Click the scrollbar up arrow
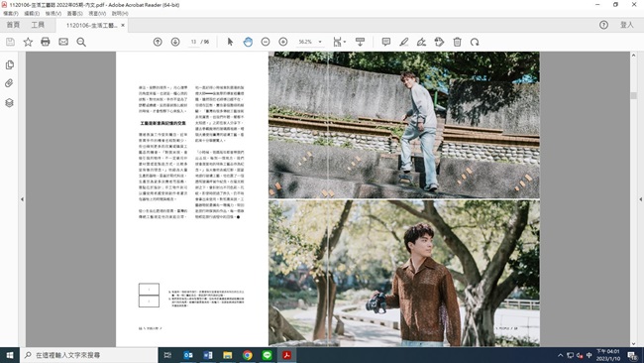 634,56
